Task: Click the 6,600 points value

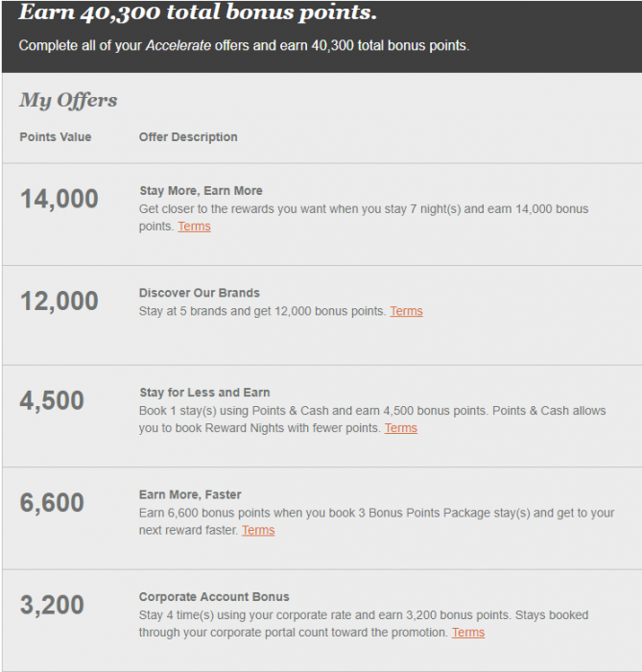Action: tap(52, 503)
